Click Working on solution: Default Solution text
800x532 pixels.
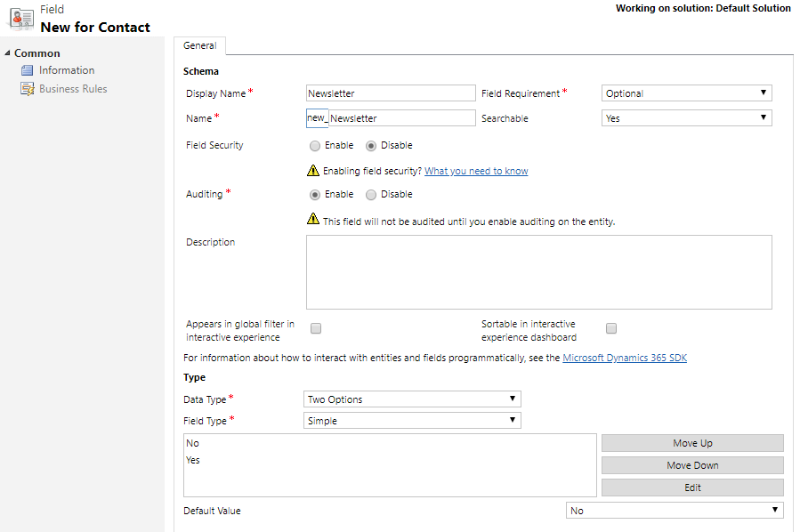(x=703, y=8)
